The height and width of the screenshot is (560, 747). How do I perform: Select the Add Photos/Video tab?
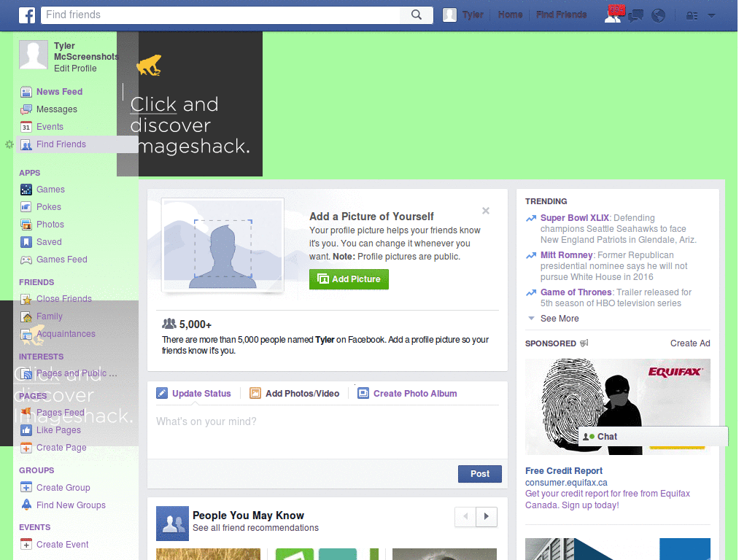295,393
